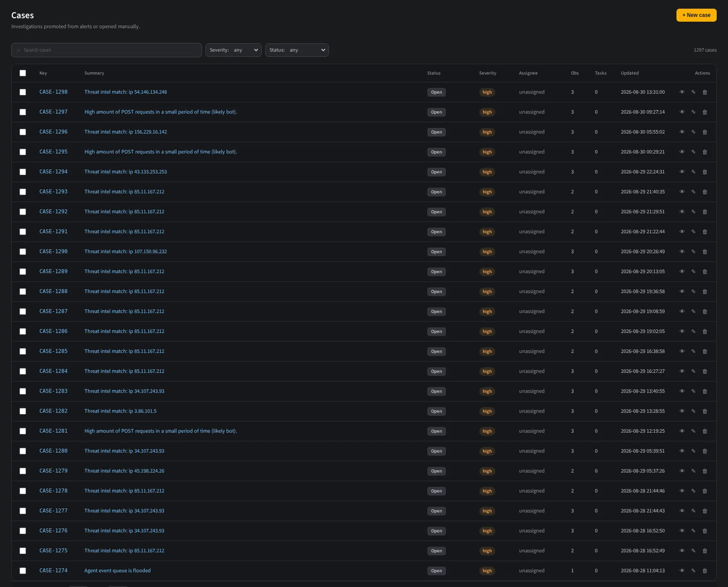Delete CASE-1274 via the trash icon
This screenshot has height=587, width=728.
click(x=705, y=571)
